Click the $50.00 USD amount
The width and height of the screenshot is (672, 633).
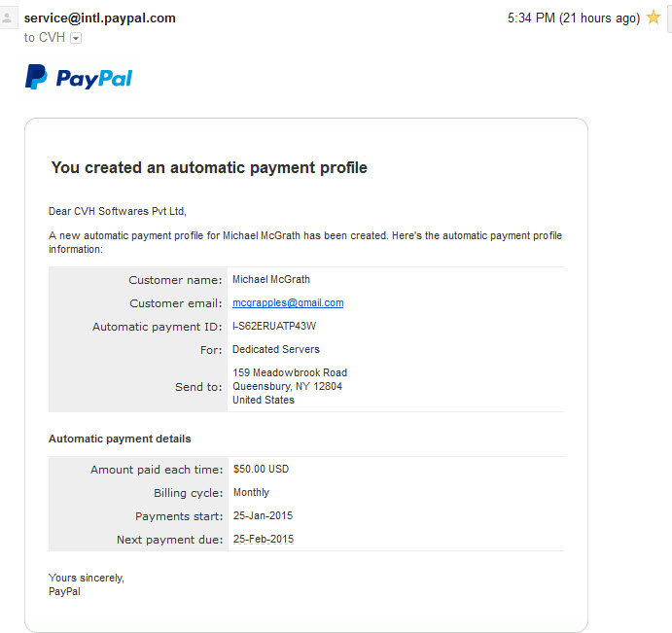click(261, 470)
